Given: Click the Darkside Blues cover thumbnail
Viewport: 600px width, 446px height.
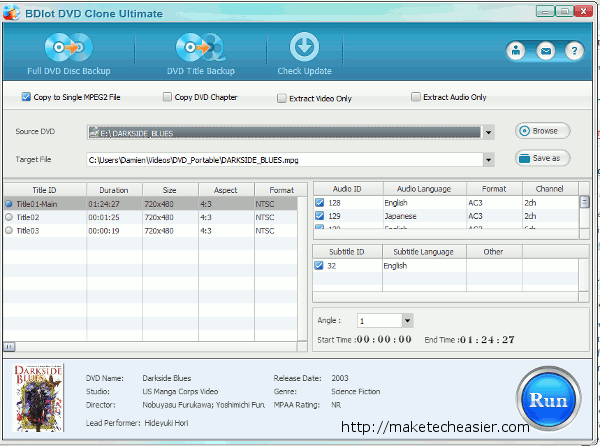Looking at the screenshot, I should 39,397.
